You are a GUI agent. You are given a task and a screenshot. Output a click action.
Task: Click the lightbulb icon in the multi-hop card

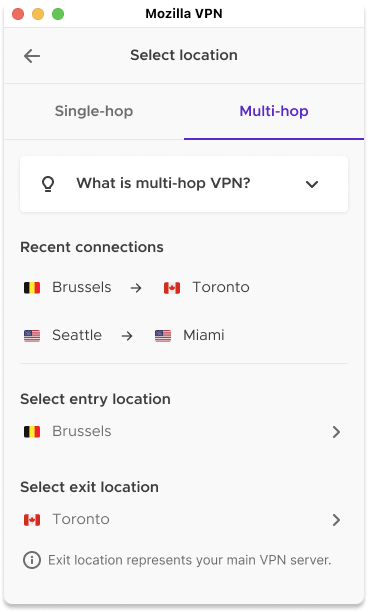48,184
